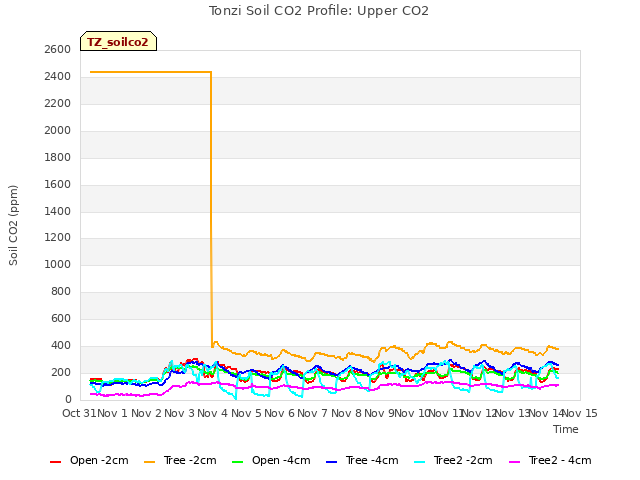Select the orange Tree -2cm legend swatch
The height and width of the screenshot is (480, 640).
click(149, 462)
